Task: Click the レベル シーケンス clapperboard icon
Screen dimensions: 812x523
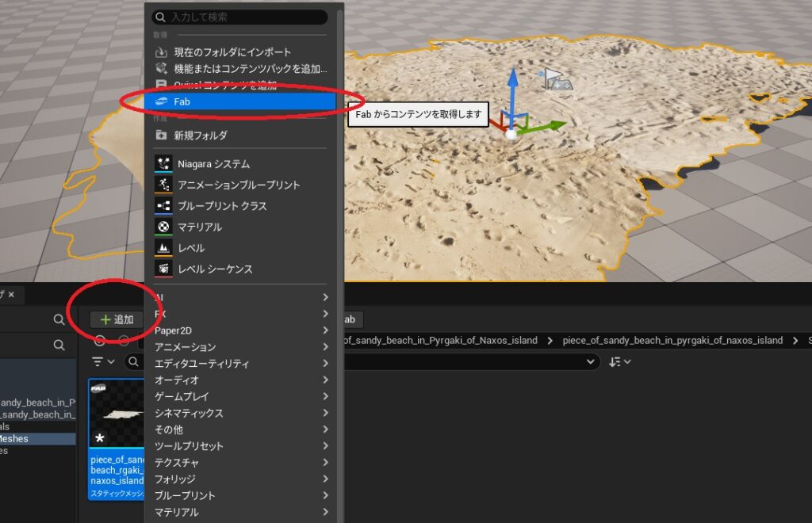Action: pyautogui.click(x=163, y=269)
